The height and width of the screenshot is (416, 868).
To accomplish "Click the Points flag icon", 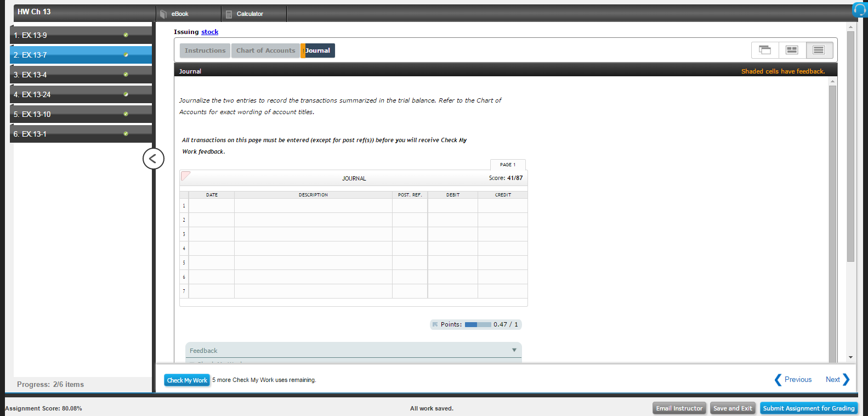I will (x=435, y=324).
